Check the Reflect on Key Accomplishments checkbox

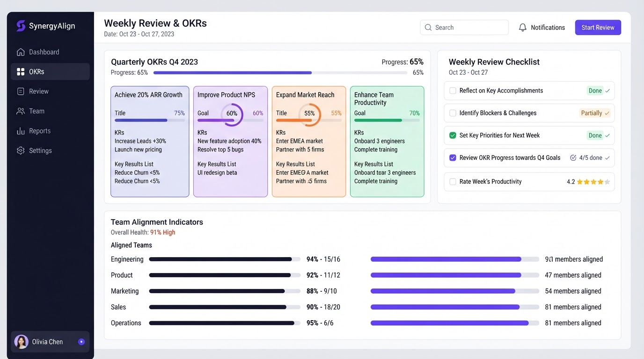(x=453, y=91)
